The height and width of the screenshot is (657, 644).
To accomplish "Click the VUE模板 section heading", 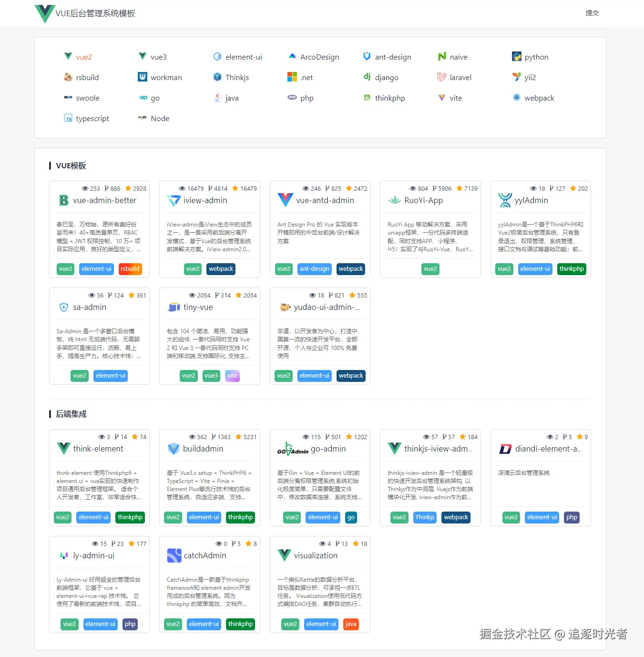I will click(71, 165).
